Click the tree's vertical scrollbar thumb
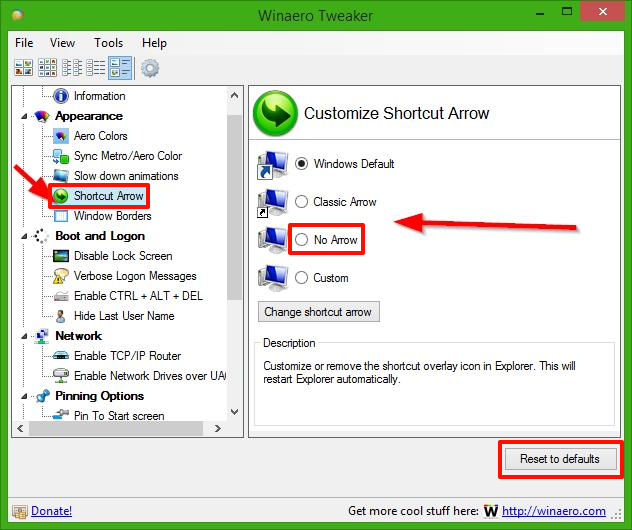 pyautogui.click(x=235, y=207)
